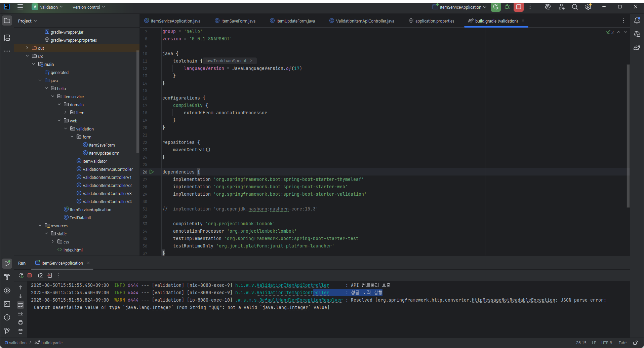Open Services tool window icon
The width and height of the screenshot is (644, 348).
click(7, 291)
